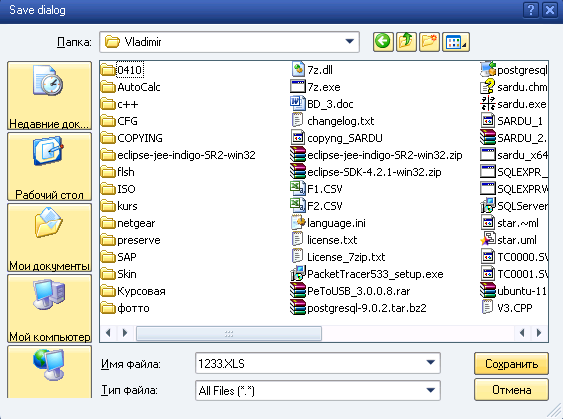The height and width of the screenshot is (419, 563).
Task: Select the COPYING folder
Action: [x=131, y=138]
